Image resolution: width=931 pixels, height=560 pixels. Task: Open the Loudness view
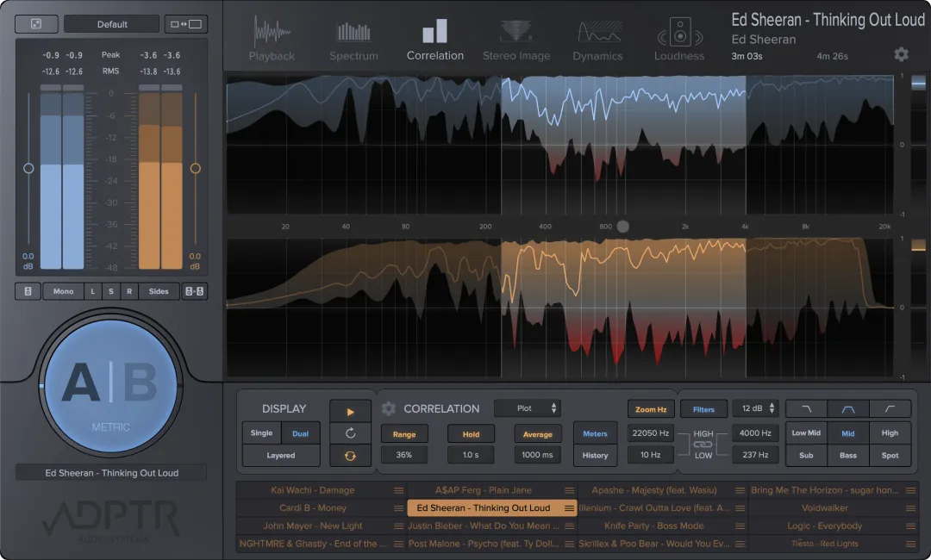point(679,39)
